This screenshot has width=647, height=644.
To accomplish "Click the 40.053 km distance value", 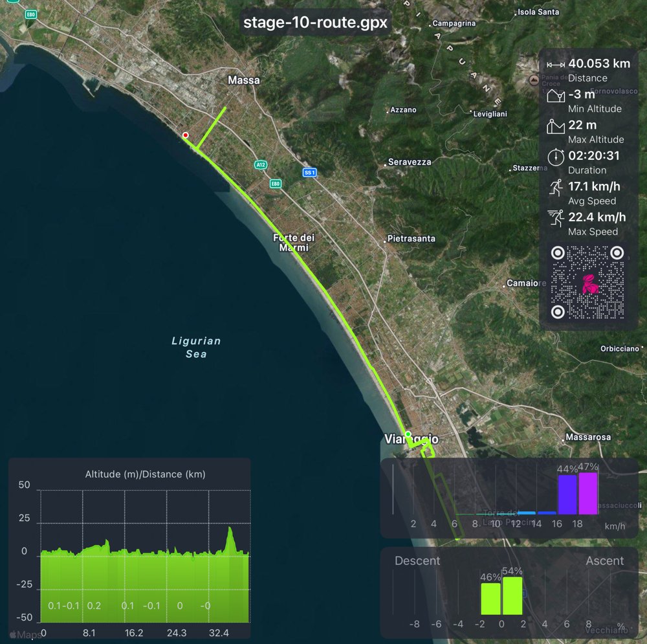I will click(599, 63).
